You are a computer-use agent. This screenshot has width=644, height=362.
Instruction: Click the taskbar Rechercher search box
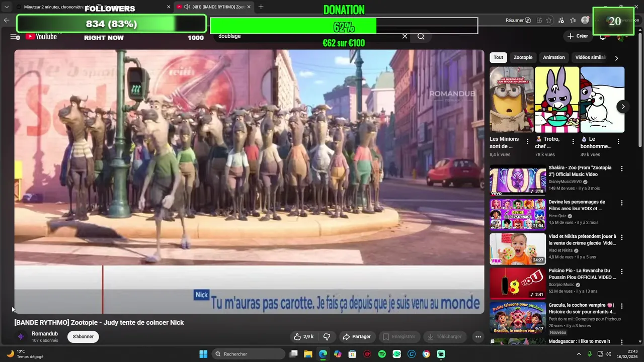pyautogui.click(x=249, y=354)
